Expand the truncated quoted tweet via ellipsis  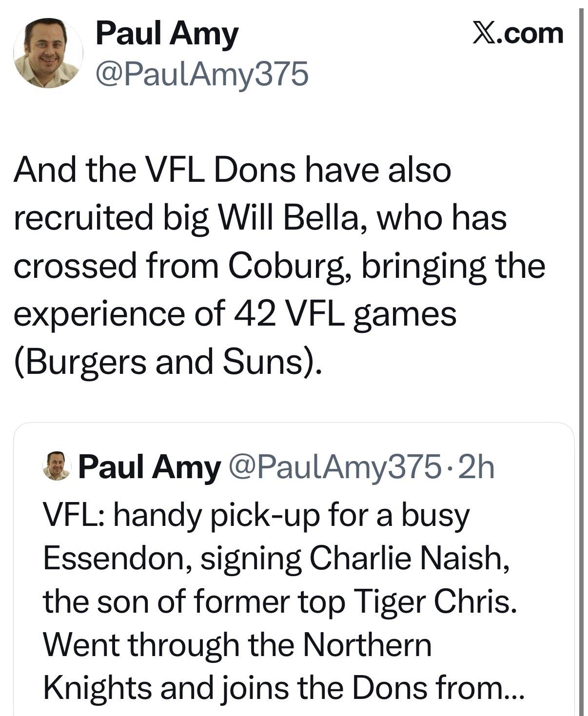click(514, 688)
